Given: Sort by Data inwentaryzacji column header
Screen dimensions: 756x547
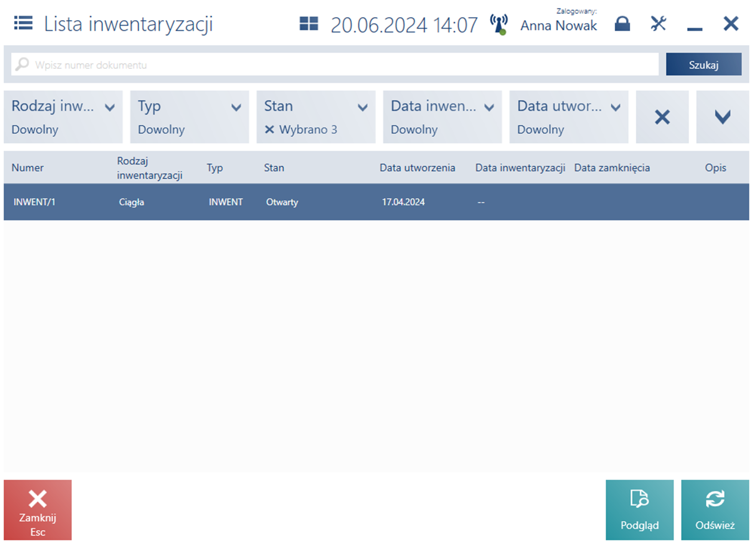Looking at the screenshot, I should pos(520,168).
